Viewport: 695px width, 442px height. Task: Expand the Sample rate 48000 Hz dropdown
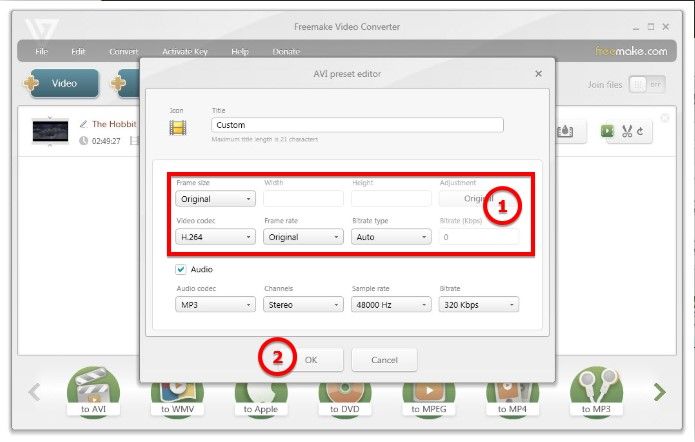tap(390, 305)
